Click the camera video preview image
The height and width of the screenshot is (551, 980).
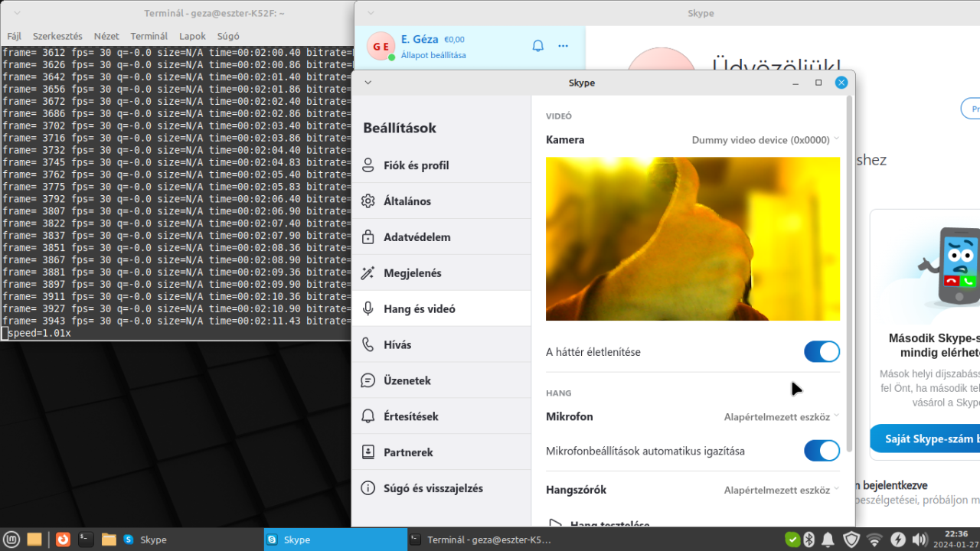[x=693, y=239]
